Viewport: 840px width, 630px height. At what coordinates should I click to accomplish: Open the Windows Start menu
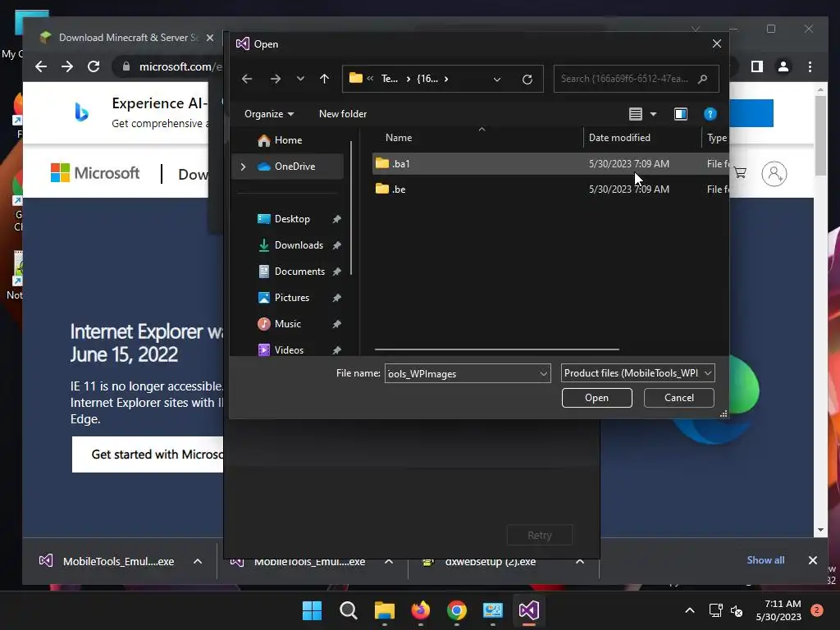pos(312,610)
